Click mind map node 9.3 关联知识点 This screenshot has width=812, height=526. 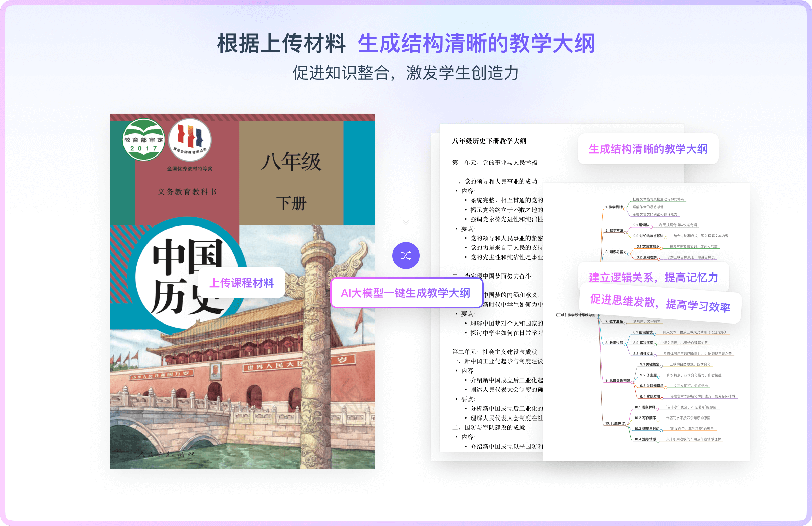click(652, 386)
